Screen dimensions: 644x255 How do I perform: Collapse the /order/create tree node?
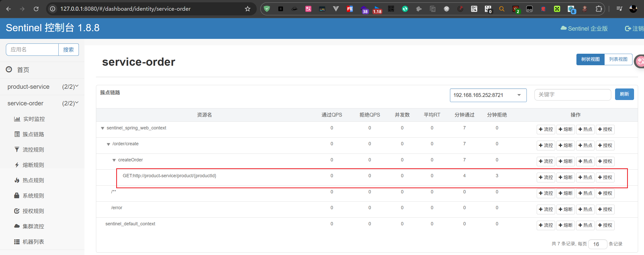(x=109, y=144)
